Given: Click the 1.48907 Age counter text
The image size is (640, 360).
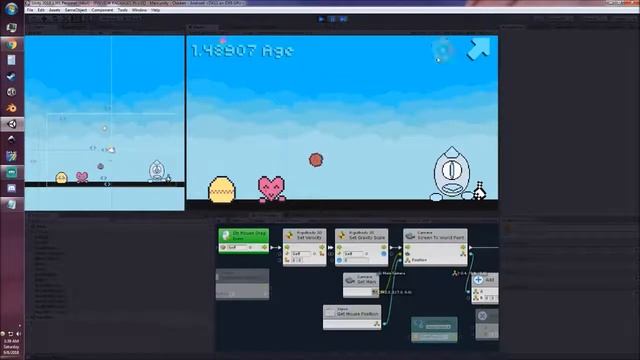Looking at the screenshot, I should click(x=242, y=51).
